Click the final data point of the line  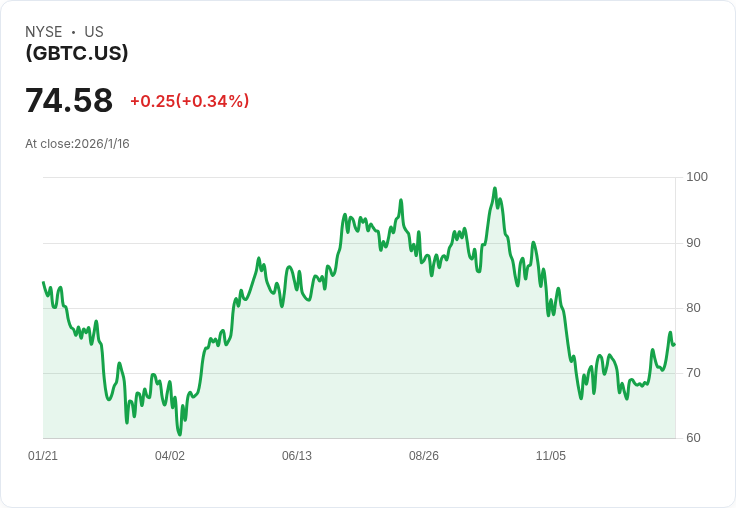(x=675, y=345)
